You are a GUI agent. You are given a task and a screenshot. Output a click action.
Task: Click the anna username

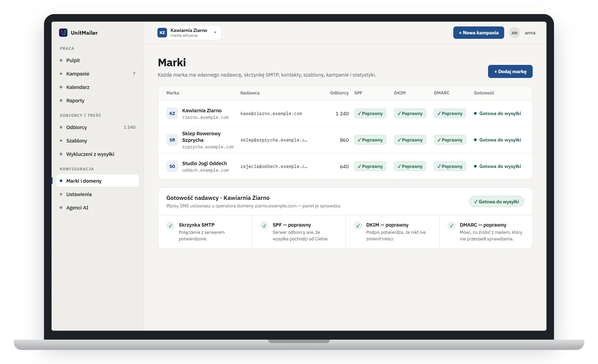[530, 33]
